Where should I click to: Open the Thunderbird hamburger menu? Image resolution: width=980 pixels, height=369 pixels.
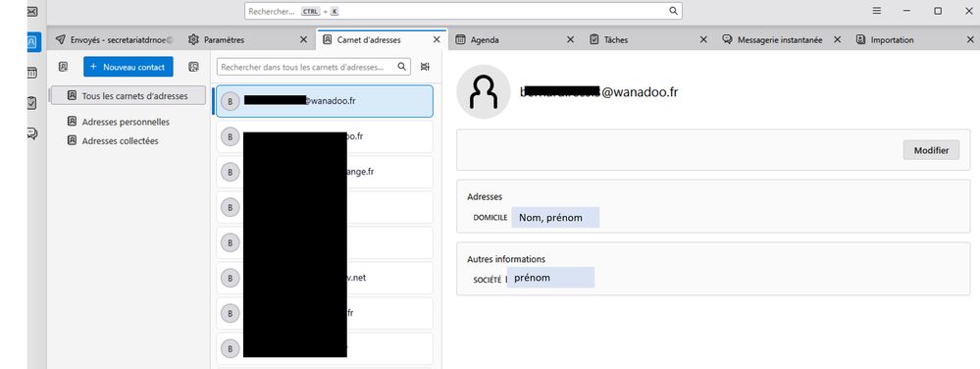[x=877, y=11]
